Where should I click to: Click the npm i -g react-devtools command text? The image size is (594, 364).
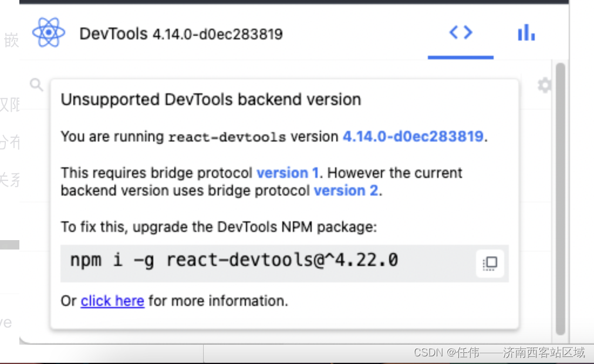(234, 259)
